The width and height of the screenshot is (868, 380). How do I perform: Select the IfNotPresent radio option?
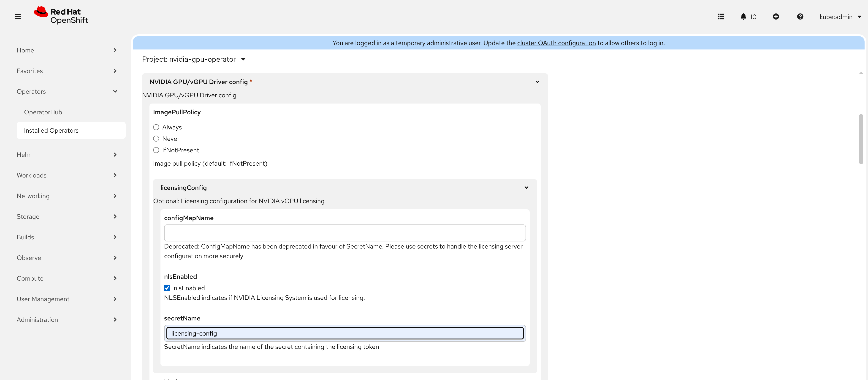(156, 150)
